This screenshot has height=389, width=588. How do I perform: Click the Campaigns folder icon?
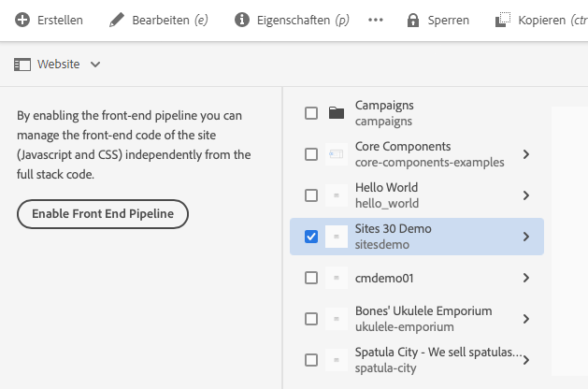click(x=337, y=113)
